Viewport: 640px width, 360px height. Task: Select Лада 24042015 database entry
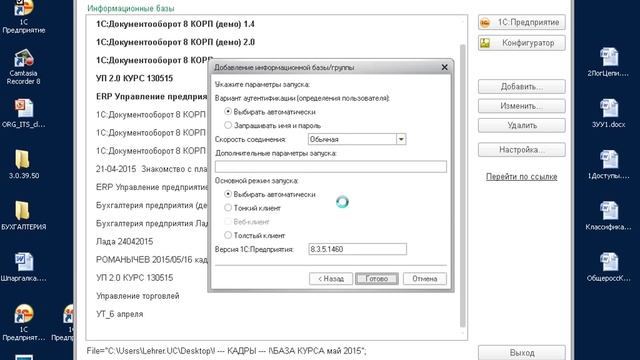pos(124,242)
